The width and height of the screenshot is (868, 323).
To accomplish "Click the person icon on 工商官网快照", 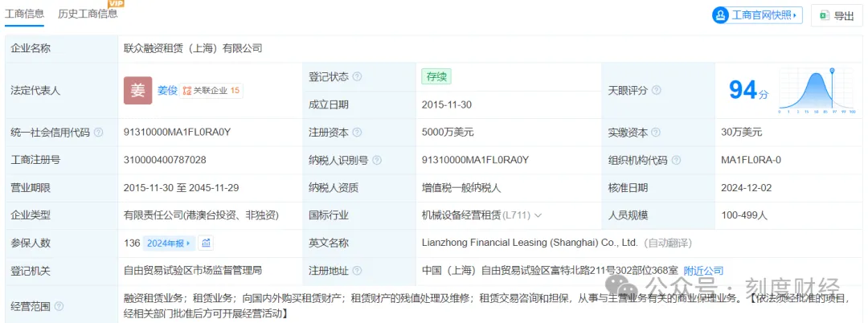I will (721, 15).
